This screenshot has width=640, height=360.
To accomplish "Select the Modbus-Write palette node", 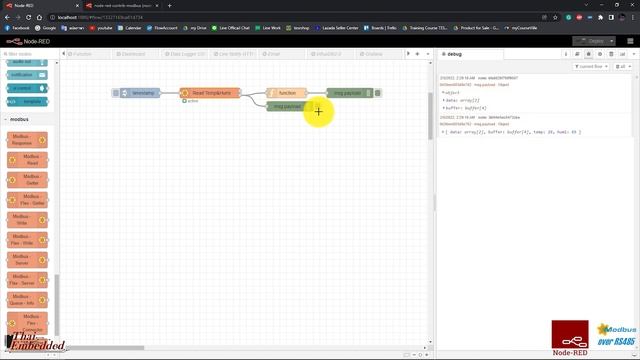I will click(x=27, y=220).
